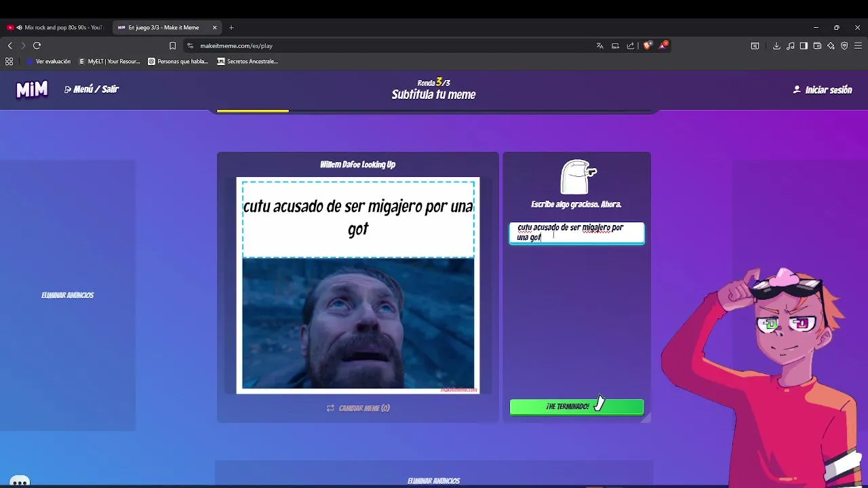This screenshot has width=868, height=488.
Task: Open the browser hamburger menu
Action: tap(859, 45)
